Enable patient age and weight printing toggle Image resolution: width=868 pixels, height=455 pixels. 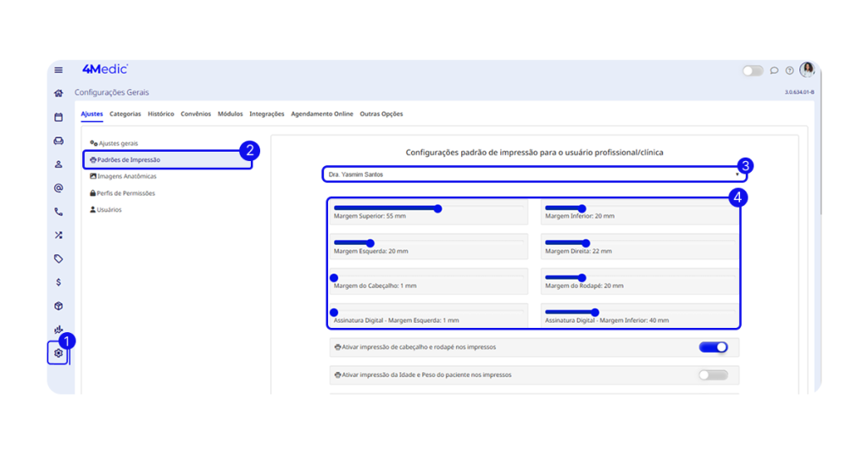(x=713, y=375)
